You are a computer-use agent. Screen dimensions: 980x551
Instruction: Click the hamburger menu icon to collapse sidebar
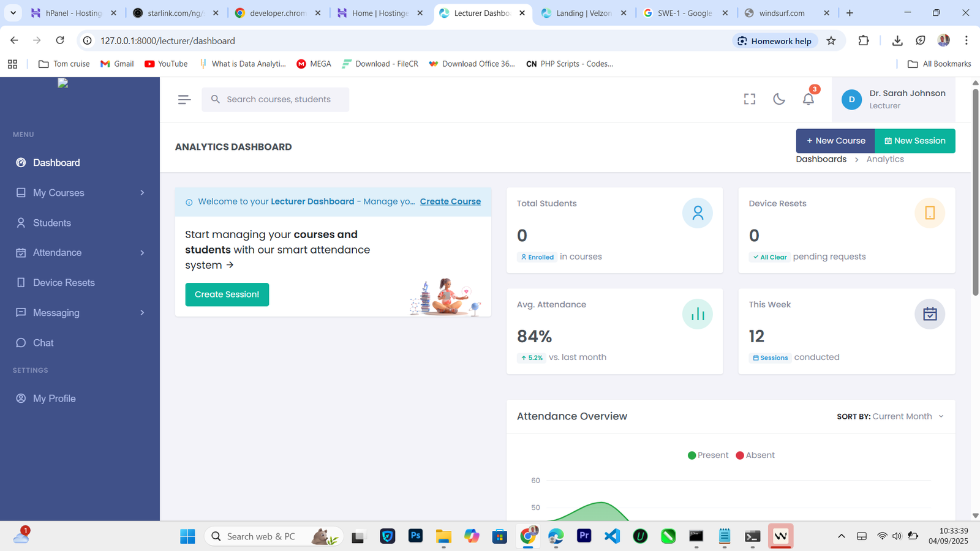184,99
